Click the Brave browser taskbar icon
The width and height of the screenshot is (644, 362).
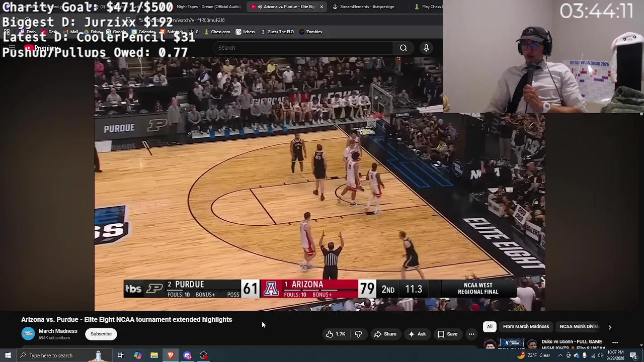[x=171, y=355]
